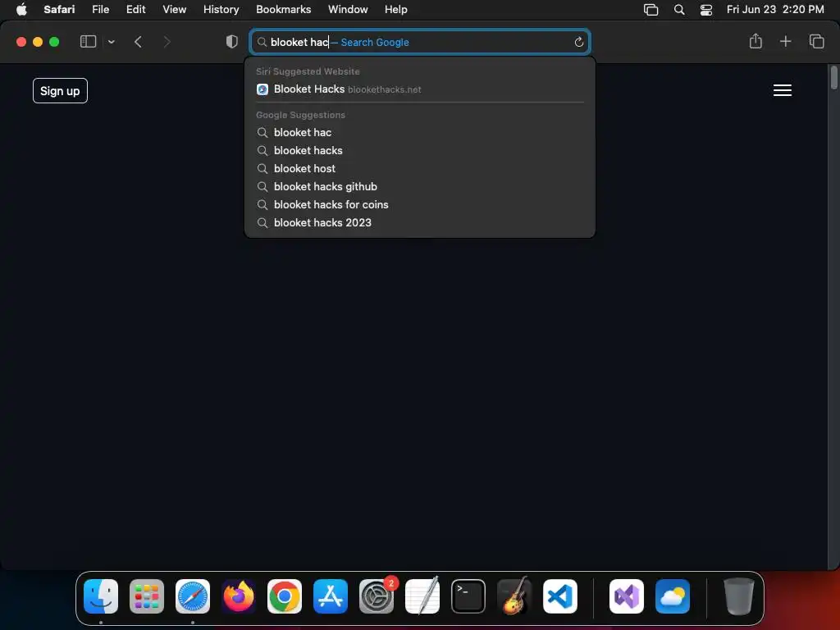Go back with the back arrow
Image resolution: width=840 pixels, height=630 pixels.
click(x=138, y=42)
